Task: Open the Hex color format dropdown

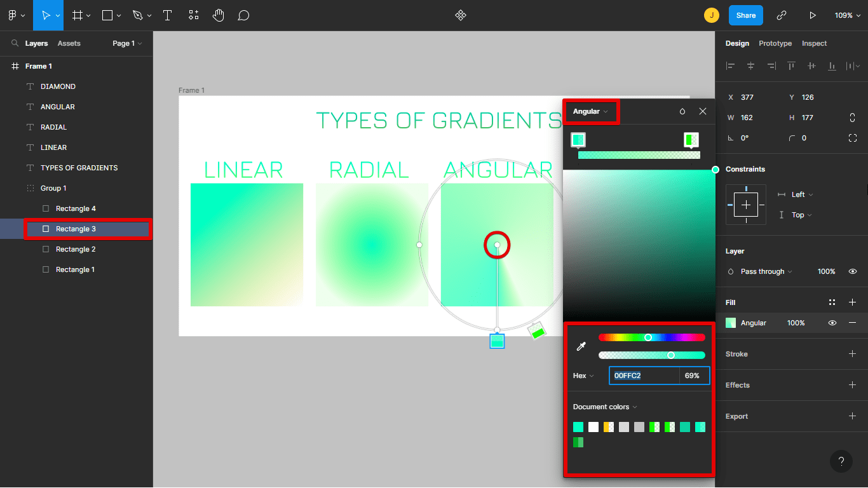Action: coord(583,376)
